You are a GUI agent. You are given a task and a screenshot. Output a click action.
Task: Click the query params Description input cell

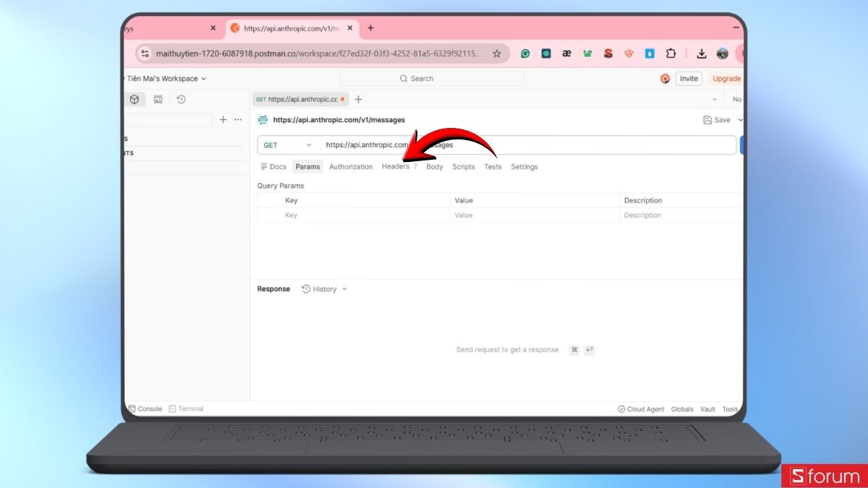(x=681, y=215)
